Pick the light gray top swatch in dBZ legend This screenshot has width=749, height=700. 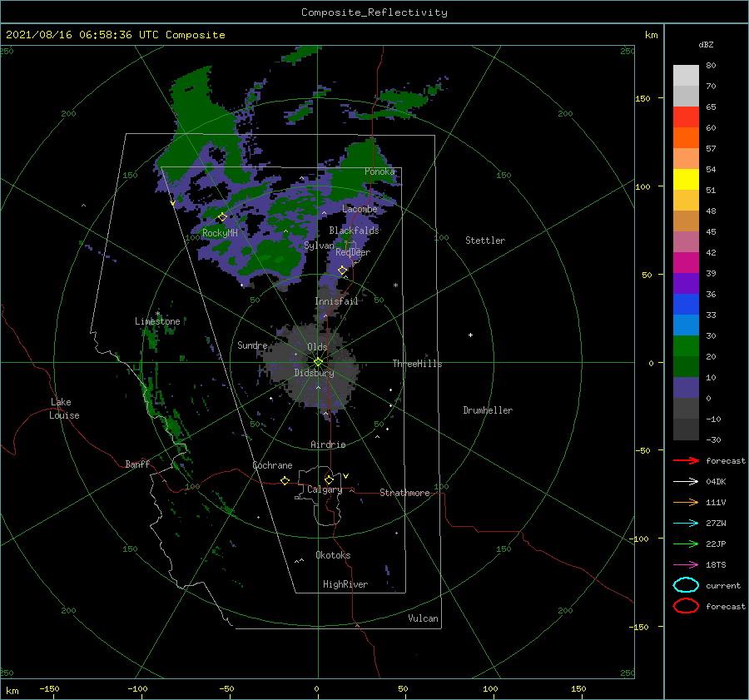pyautogui.click(x=686, y=76)
